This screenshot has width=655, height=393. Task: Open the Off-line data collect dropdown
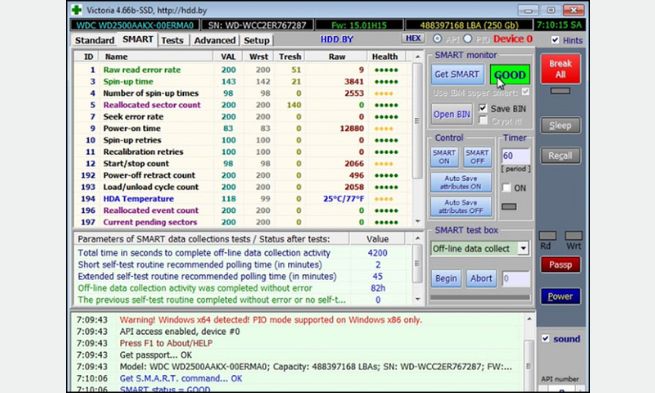[523, 248]
